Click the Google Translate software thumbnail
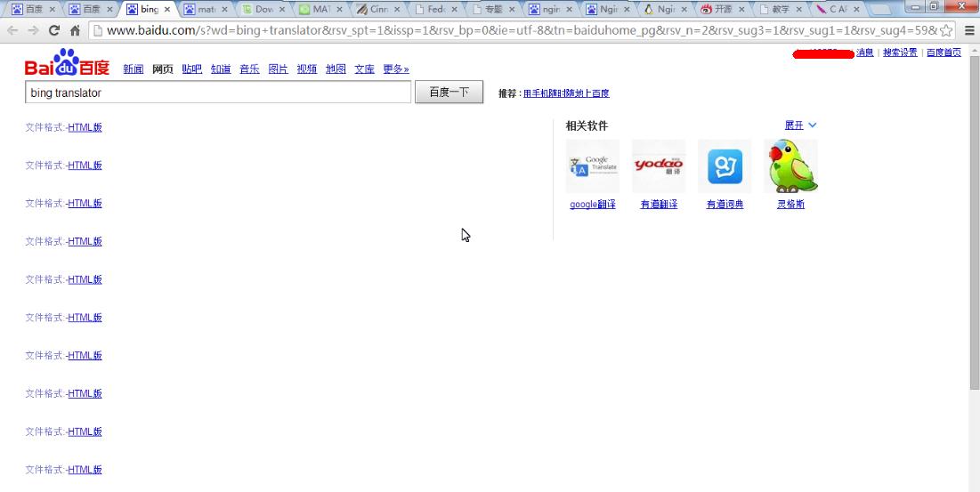 click(x=593, y=166)
